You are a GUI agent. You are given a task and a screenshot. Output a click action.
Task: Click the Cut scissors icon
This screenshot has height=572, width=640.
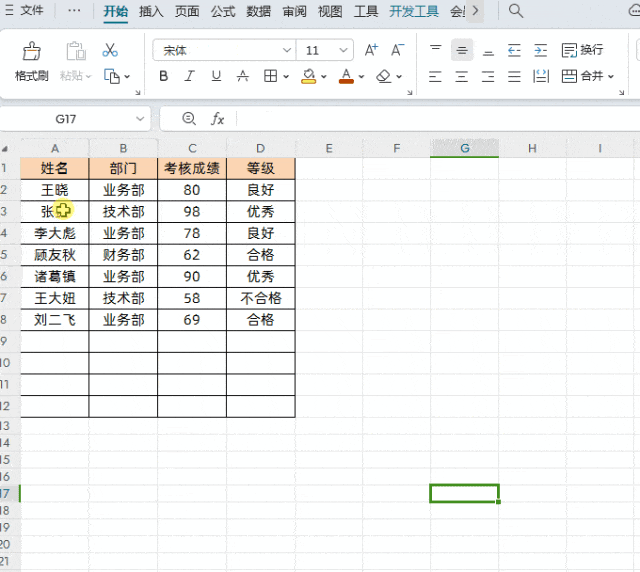[x=110, y=50]
